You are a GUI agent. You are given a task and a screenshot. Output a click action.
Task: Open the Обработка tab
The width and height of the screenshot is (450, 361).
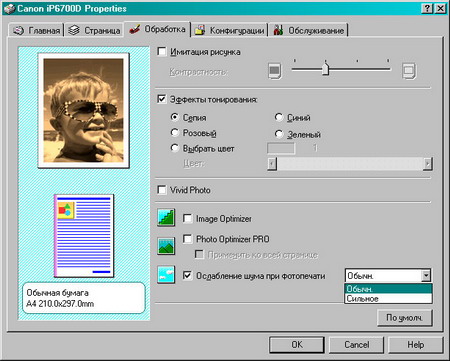click(x=157, y=29)
